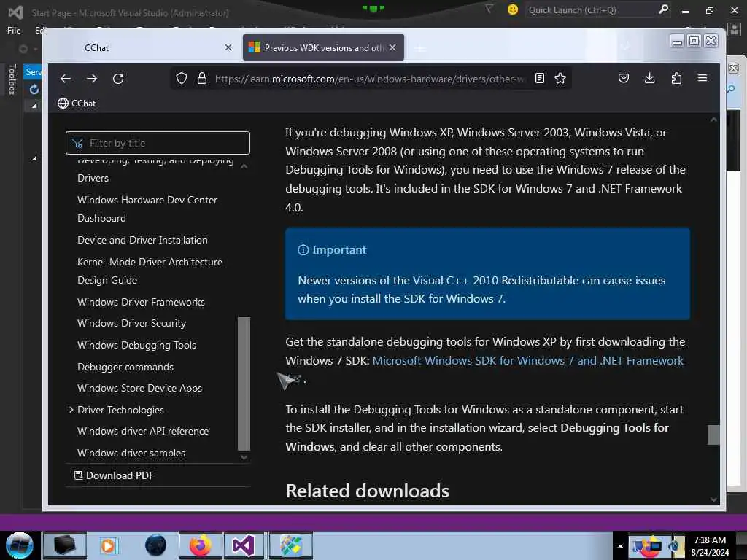Open Windows driver samples entry

(131, 453)
